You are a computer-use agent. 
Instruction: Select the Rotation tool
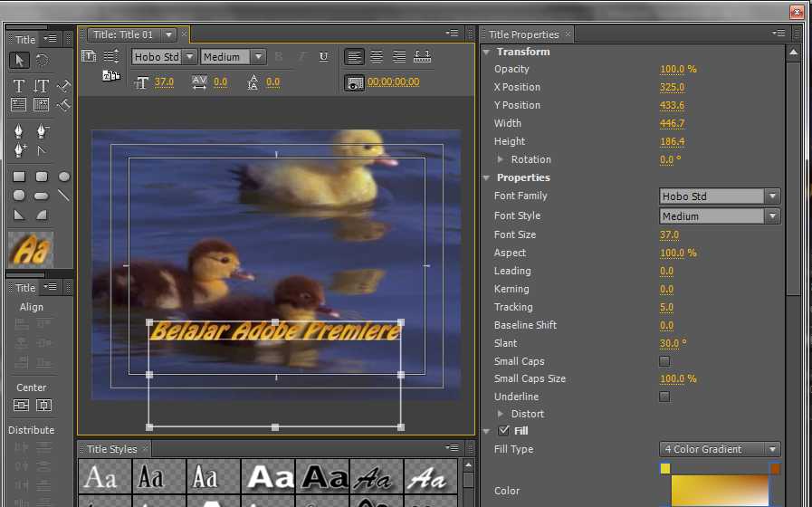pos(42,60)
